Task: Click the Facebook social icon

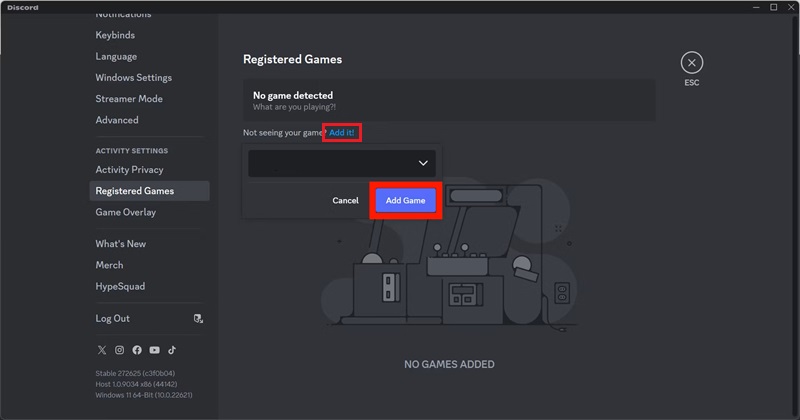Action: [x=136, y=350]
